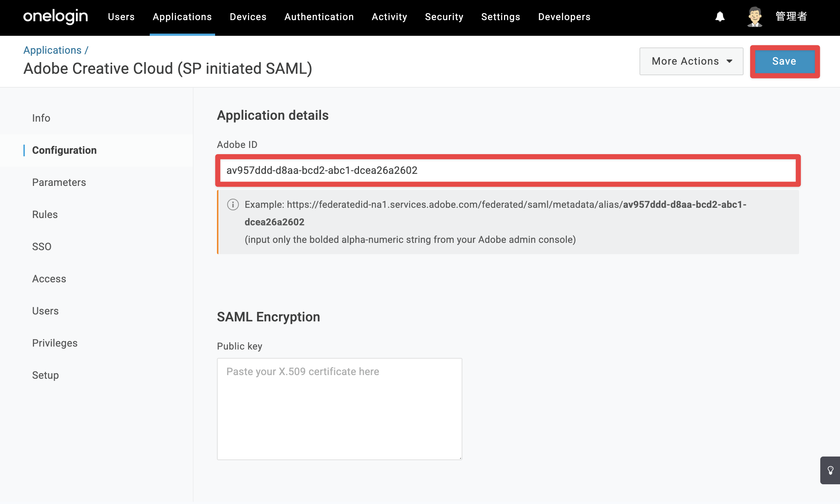
Task: Open the Applications top menu
Action: point(182,17)
